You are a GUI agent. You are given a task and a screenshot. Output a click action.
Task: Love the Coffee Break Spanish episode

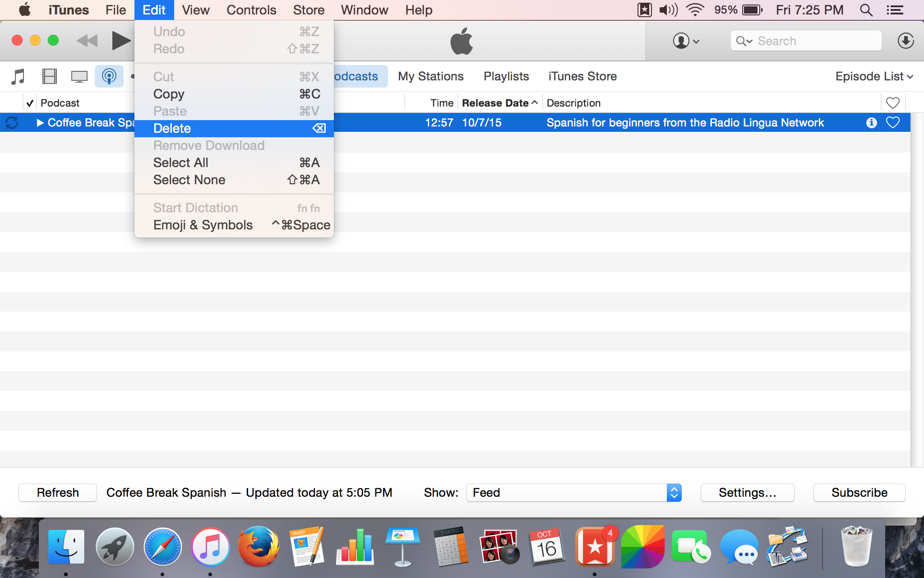click(892, 122)
